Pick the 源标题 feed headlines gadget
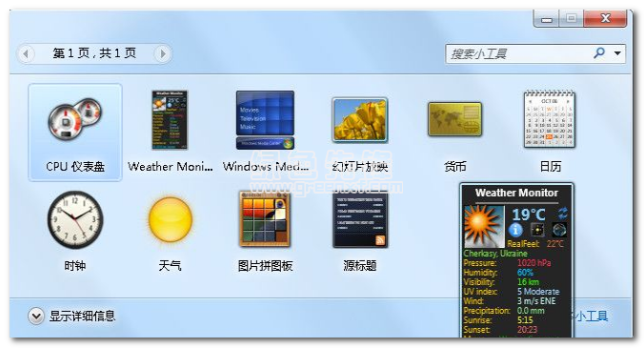The image size is (644, 348). tap(360, 220)
